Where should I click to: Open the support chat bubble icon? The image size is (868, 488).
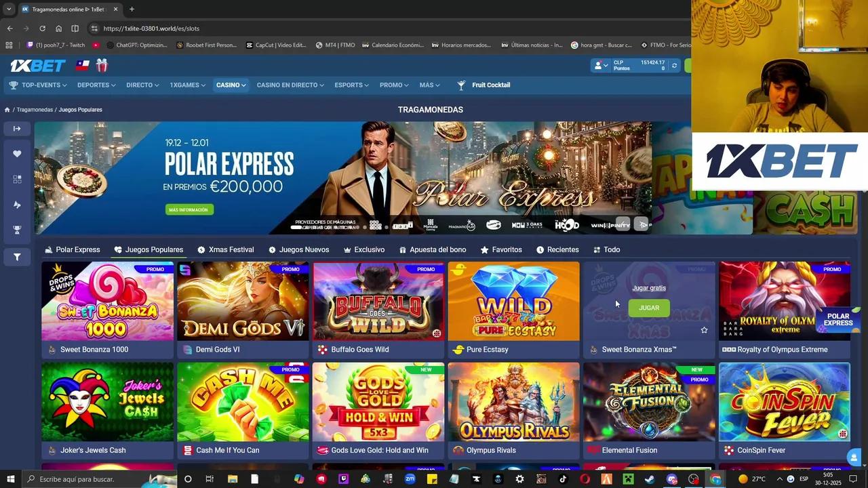pos(853,457)
